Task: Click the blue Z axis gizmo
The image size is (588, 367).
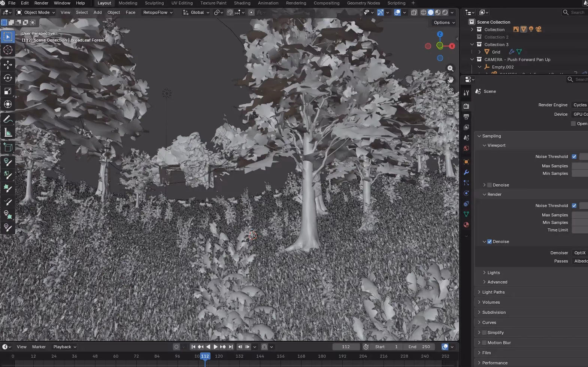Action: [x=440, y=34]
